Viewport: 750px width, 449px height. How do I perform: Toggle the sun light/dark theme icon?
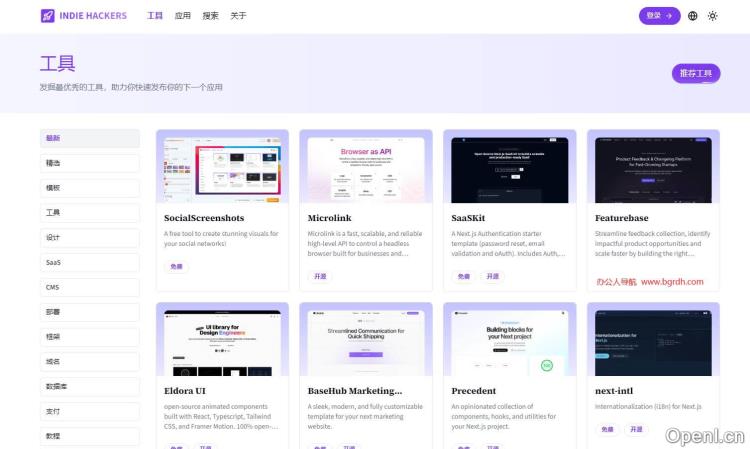tap(713, 16)
